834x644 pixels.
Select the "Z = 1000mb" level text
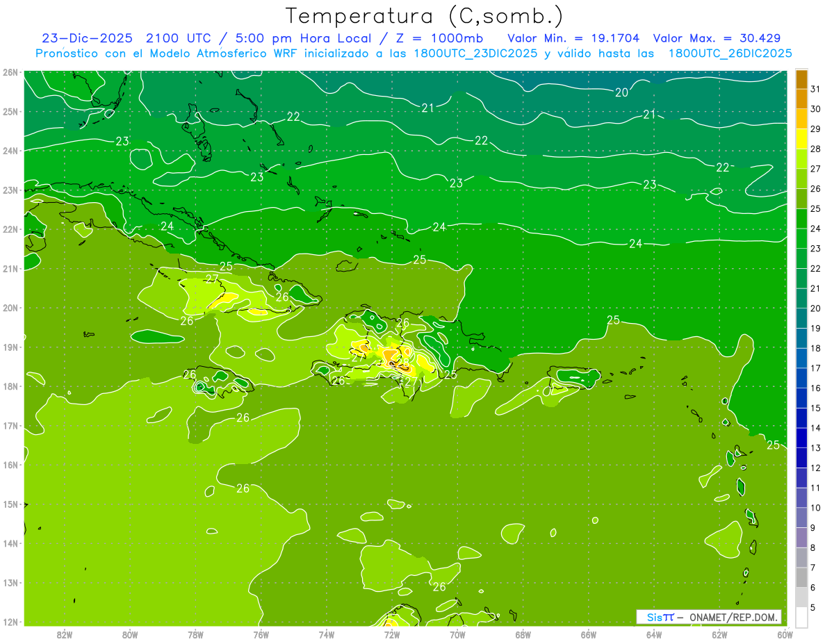[434, 38]
